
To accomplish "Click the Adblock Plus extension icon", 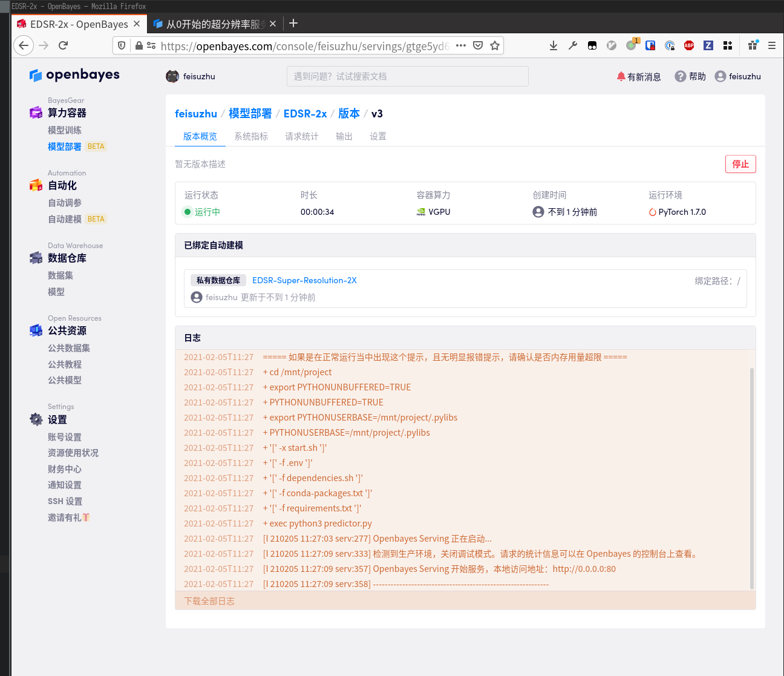I will pyautogui.click(x=688, y=45).
